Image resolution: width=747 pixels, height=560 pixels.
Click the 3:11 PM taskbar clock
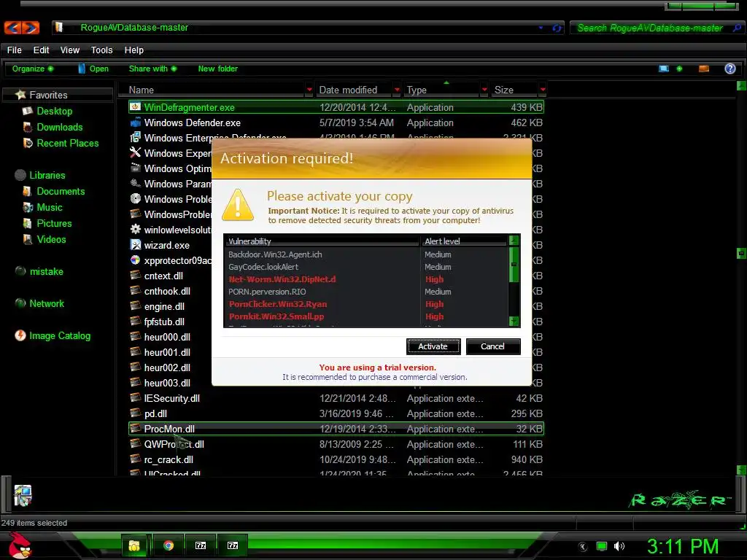pyautogui.click(x=682, y=546)
